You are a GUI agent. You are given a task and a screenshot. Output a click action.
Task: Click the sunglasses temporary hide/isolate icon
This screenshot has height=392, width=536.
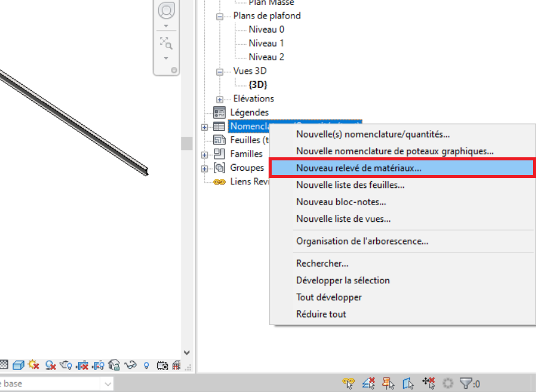click(130, 366)
